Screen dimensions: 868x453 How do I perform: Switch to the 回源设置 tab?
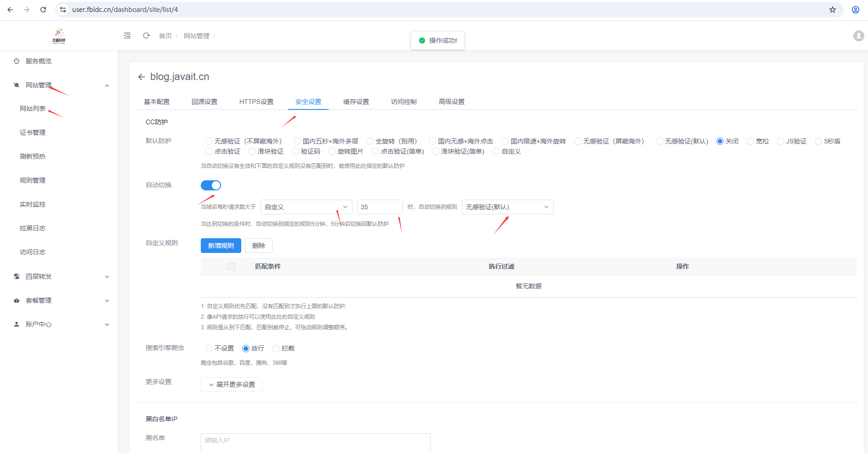tap(204, 102)
